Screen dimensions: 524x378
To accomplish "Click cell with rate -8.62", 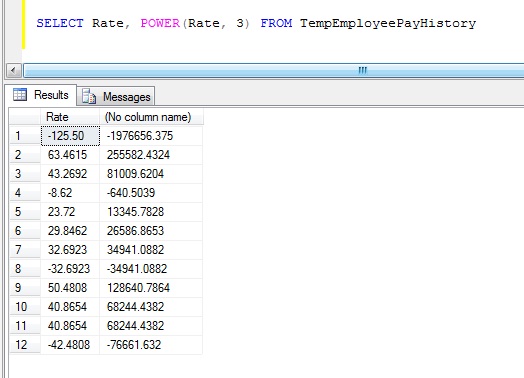I will point(70,193).
